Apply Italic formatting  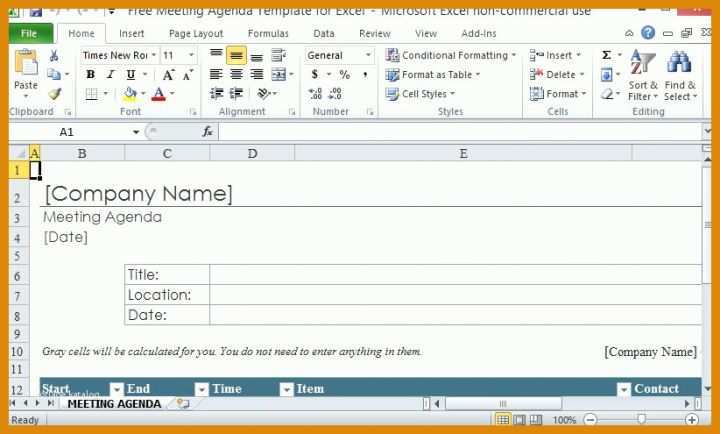110,74
